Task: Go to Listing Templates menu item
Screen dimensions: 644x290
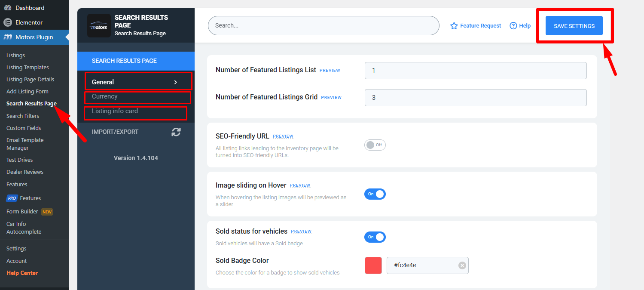Action: (x=27, y=67)
